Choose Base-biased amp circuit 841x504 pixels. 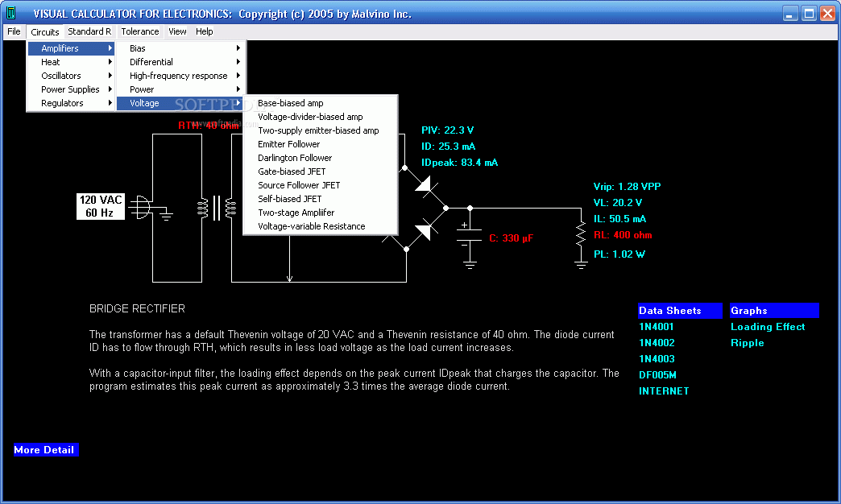tap(320, 103)
